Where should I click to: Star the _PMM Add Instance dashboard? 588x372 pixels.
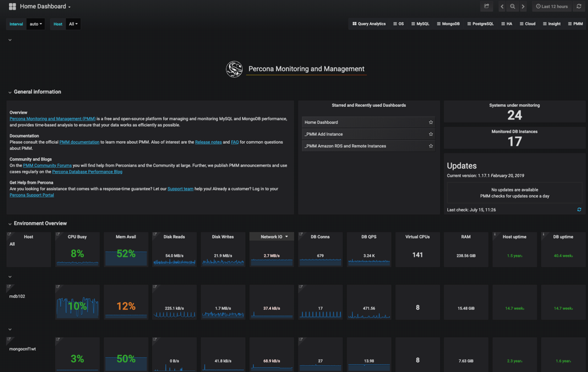[430, 134]
